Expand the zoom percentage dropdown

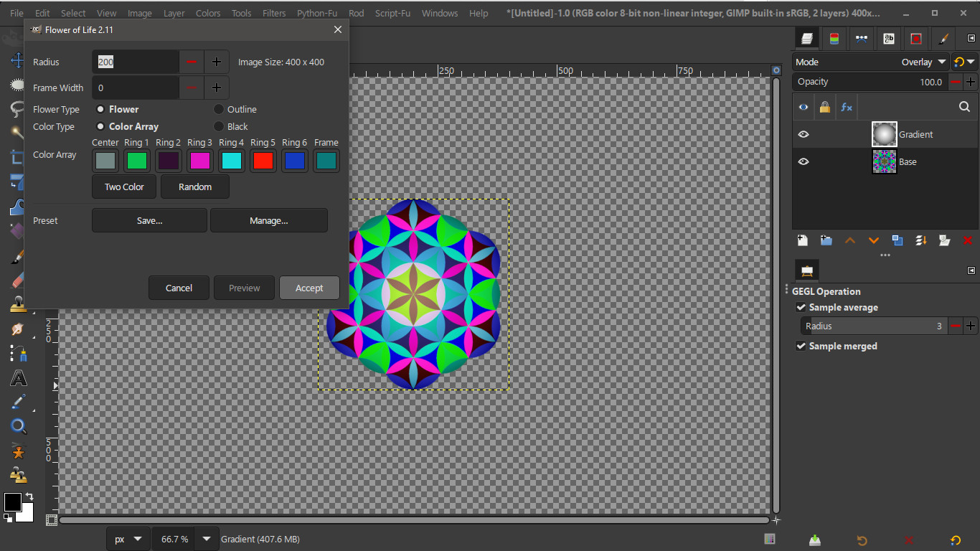[x=207, y=539]
